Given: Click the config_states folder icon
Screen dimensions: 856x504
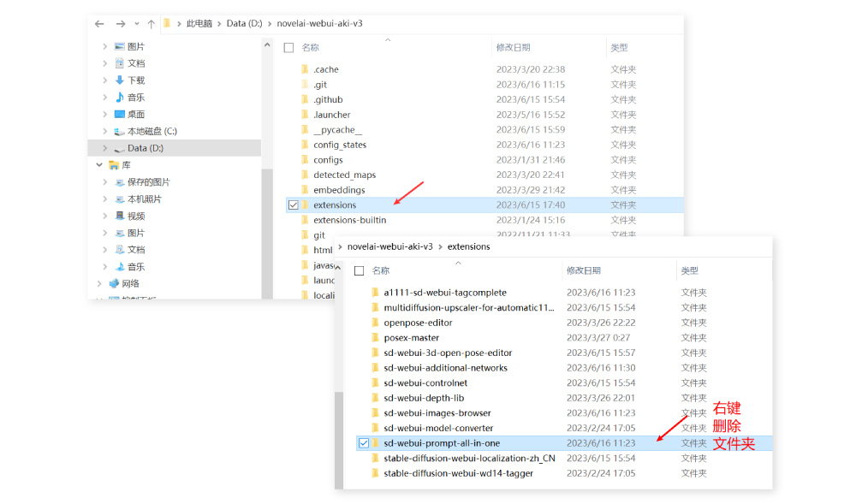Looking at the screenshot, I should click(x=305, y=145).
